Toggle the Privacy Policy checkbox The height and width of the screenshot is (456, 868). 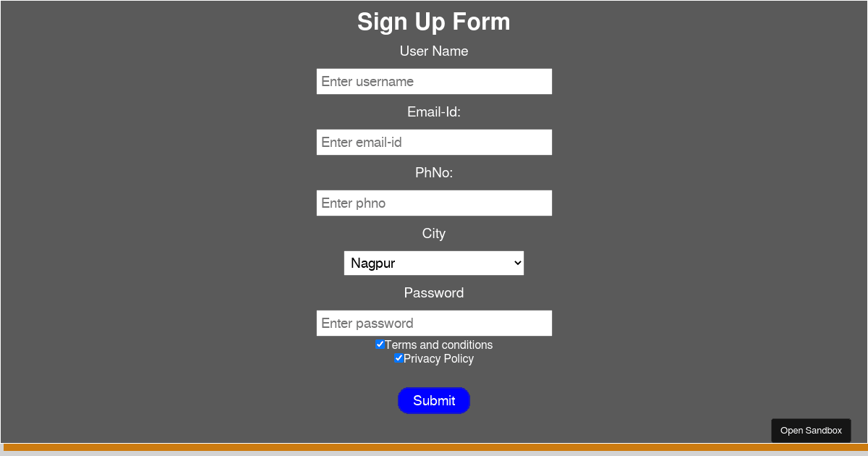399,358
